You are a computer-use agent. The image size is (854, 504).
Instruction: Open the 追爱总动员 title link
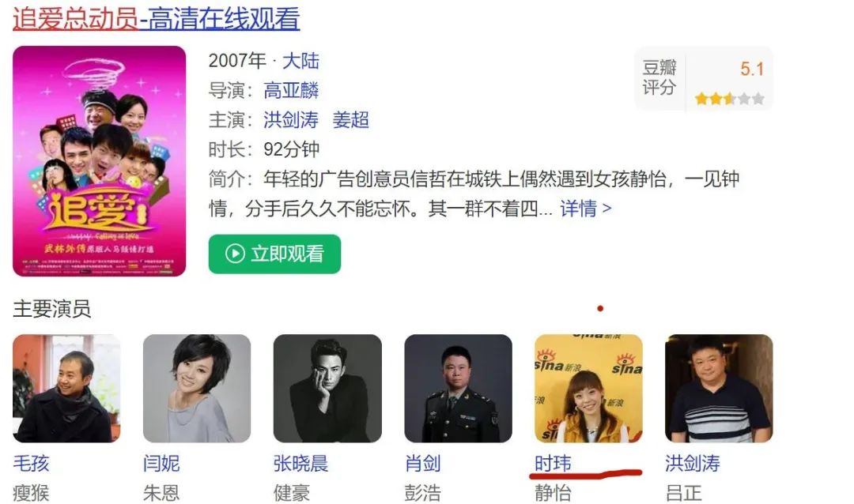click(156, 18)
